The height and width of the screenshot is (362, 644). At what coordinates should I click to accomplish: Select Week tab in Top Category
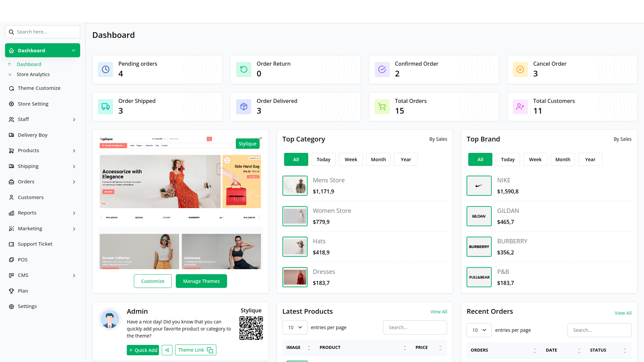[351, 160]
